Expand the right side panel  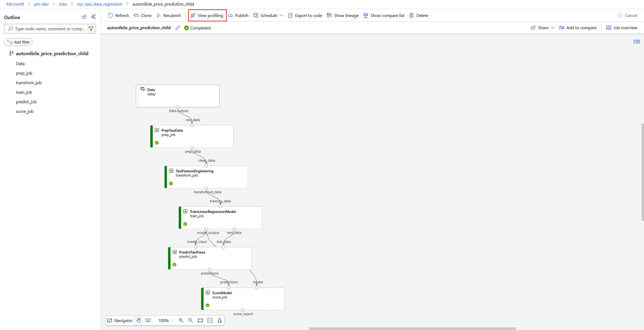637,42
